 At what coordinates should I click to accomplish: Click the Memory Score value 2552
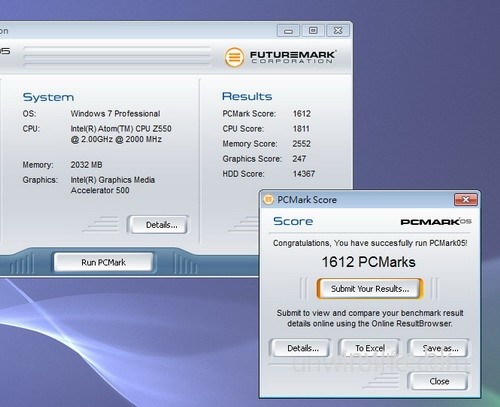301,144
